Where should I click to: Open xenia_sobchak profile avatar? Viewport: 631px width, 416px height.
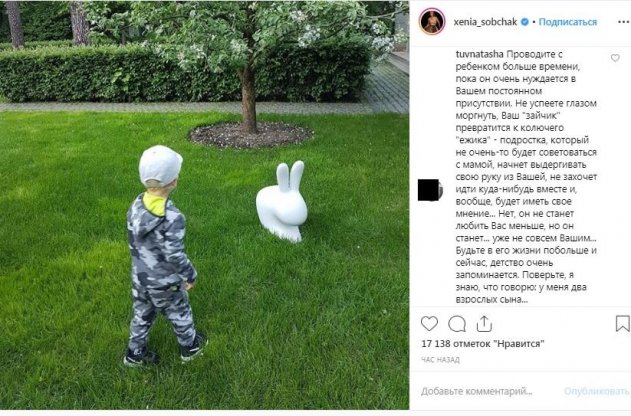tap(432, 22)
